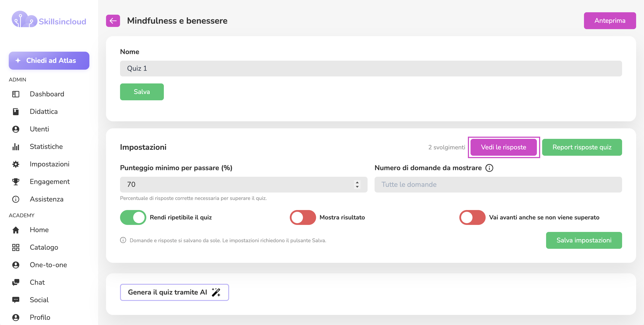
Task: Click the Engagement trophy icon
Action: (16, 182)
